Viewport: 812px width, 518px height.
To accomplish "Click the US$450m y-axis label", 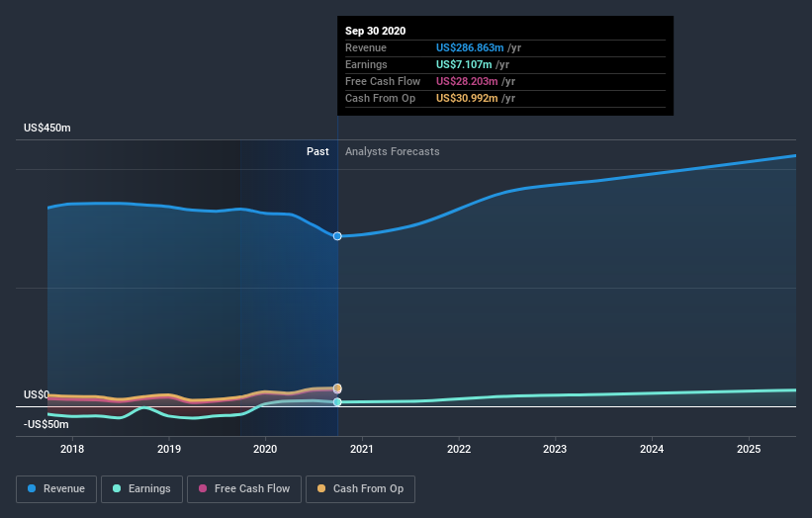I will pyautogui.click(x=47, y=128).
